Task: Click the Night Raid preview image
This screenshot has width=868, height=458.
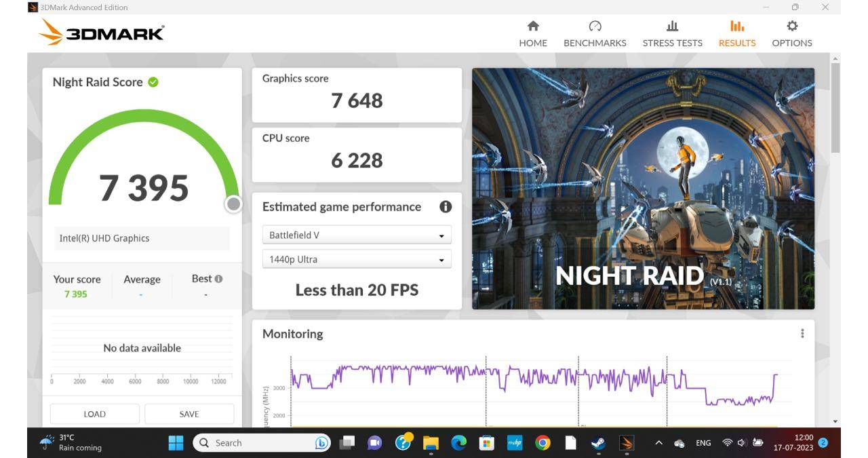Action: [643, 189]
